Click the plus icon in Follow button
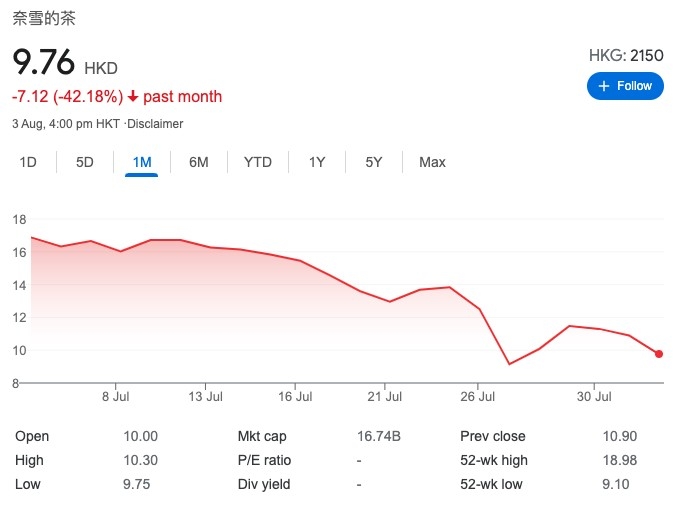The image size is (679, 511). [x=604, y=86]
